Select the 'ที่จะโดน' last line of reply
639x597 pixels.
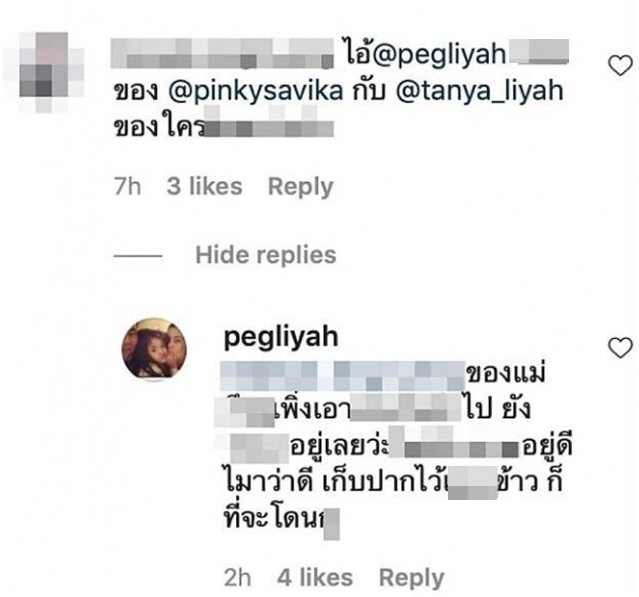click(275, 519)
